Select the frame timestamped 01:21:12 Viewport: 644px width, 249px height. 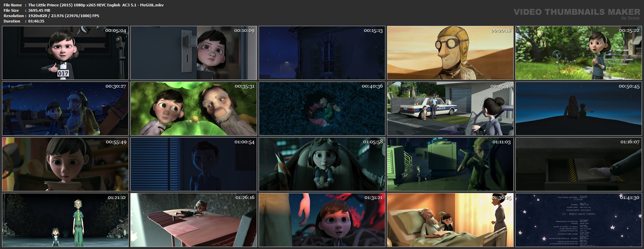(65, 220)
